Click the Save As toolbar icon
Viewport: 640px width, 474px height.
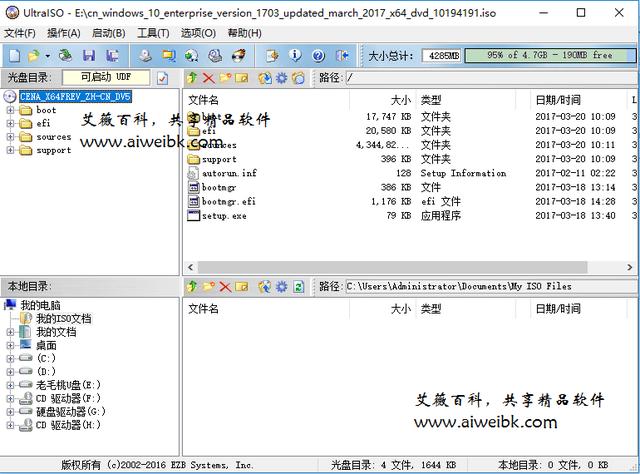112,56
